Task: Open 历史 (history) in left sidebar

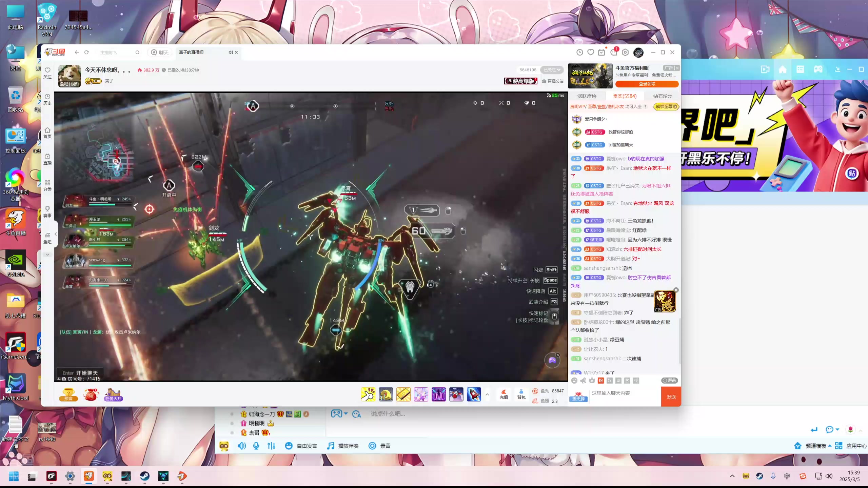Action: pyautogui.click(x=47, y=99)
